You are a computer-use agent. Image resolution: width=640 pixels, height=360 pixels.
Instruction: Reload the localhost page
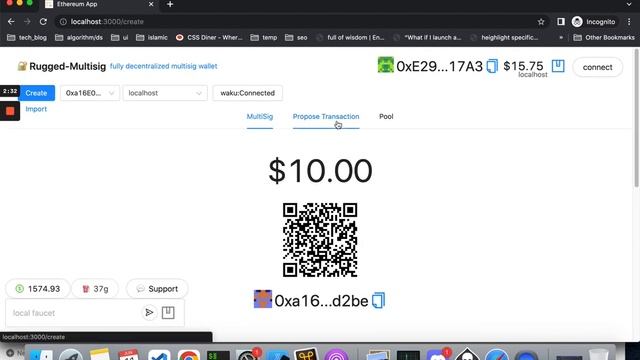43,22
